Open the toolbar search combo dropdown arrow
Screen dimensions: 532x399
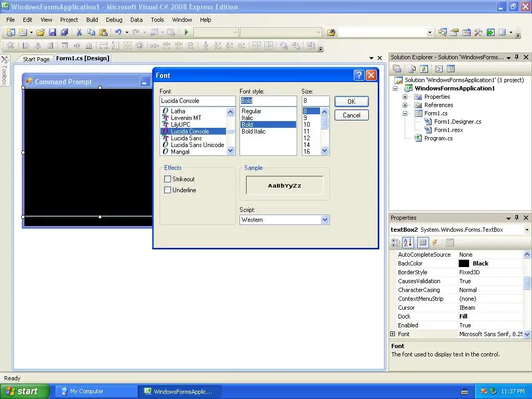[x=430, y=33]
